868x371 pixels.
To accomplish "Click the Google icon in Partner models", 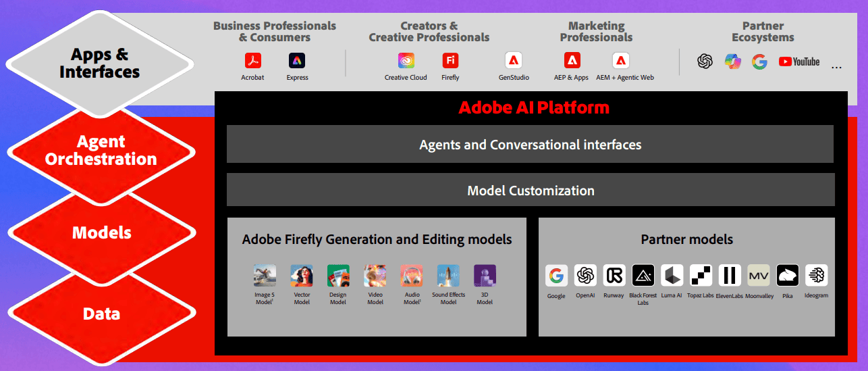I will (x=556, y=276).
